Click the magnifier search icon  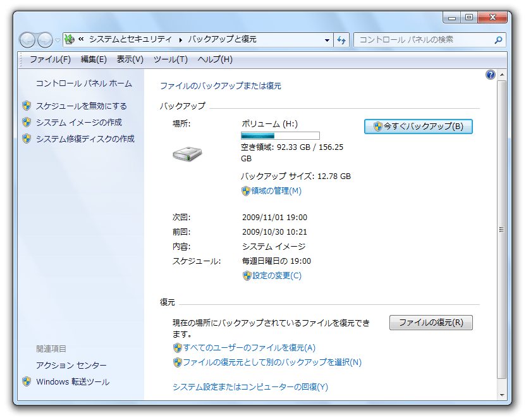pyautogui.click(x=498, y=40)
